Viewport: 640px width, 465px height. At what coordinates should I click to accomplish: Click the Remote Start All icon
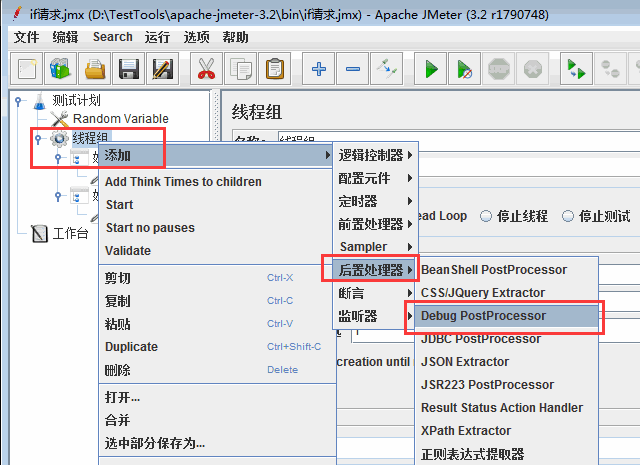pyautogui.click(x=576, y=69)
